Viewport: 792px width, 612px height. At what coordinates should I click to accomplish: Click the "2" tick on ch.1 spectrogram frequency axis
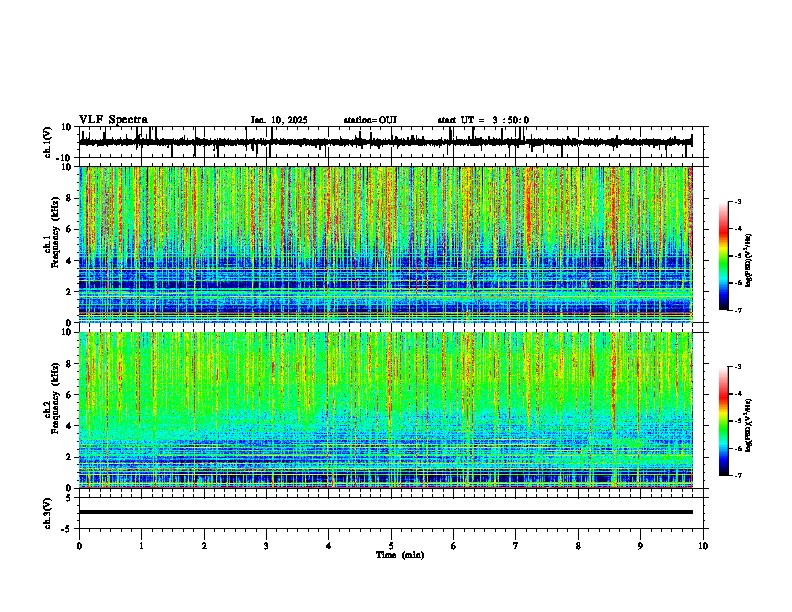pyautogui.click(x=69, y=292)
